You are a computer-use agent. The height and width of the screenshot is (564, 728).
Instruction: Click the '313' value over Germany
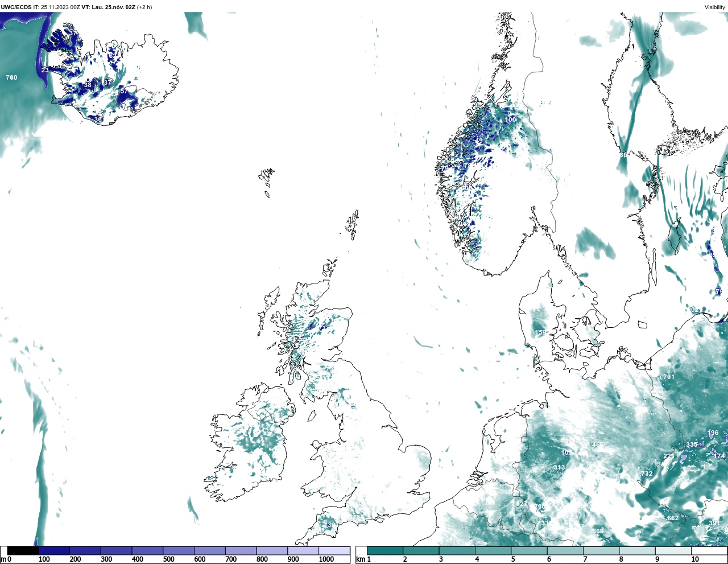[560, 467]
